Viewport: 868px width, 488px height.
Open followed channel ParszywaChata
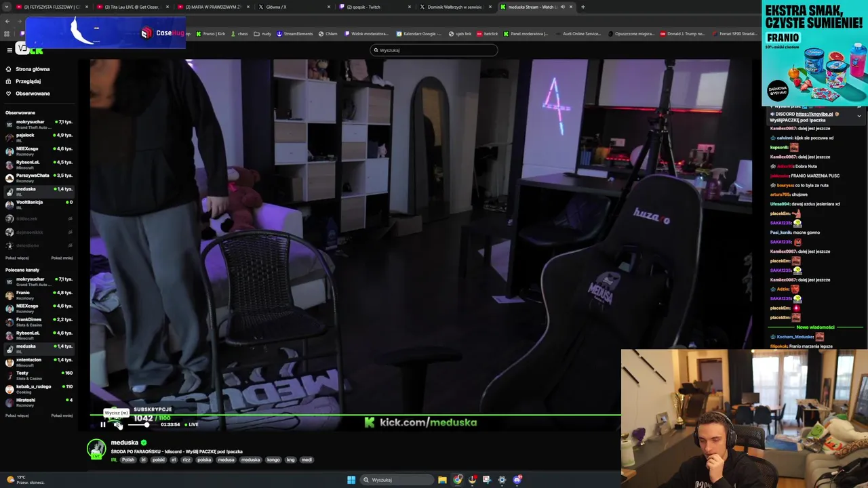39,178
